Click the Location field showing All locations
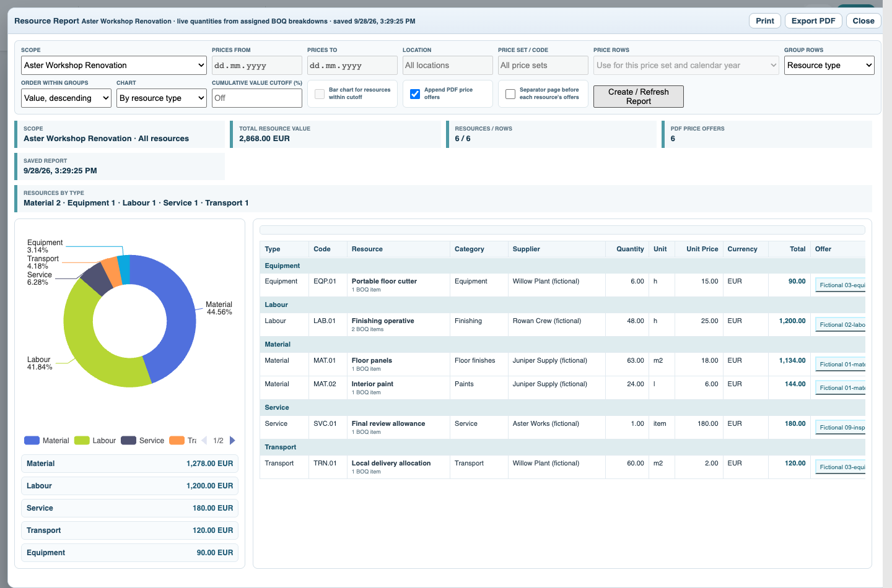This screenshot has height=588, width=892. click(448, 65)
